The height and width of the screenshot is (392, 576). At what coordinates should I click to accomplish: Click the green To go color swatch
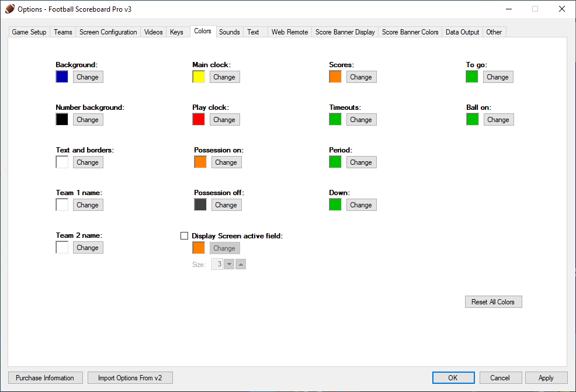[472, 77]
